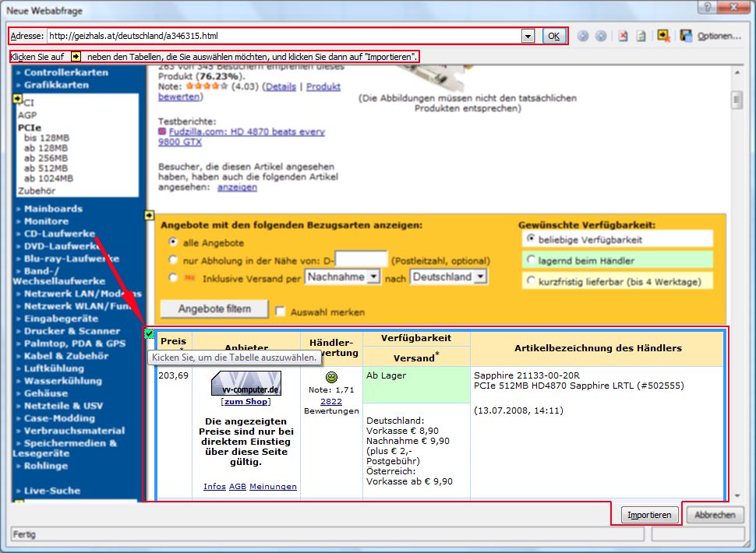Open Grafikkarten category in sidebar
This screenshot has height=553, width=756.
[x=56, y=85]
